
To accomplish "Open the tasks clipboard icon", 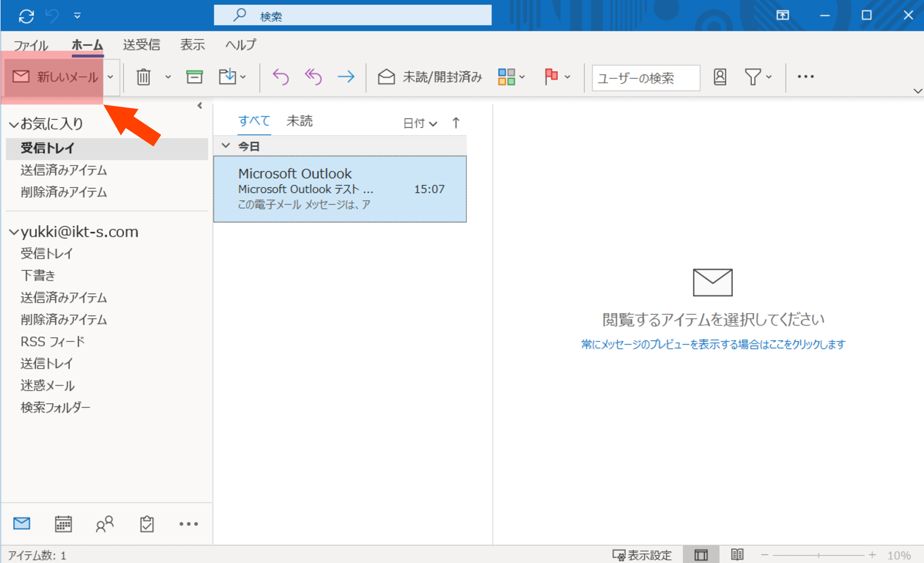I will coord(146,524).
